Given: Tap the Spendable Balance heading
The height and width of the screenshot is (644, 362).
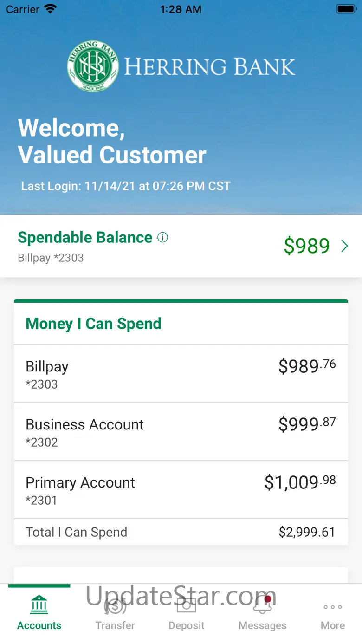Looking at the screenshot, I should pos(85,238).
